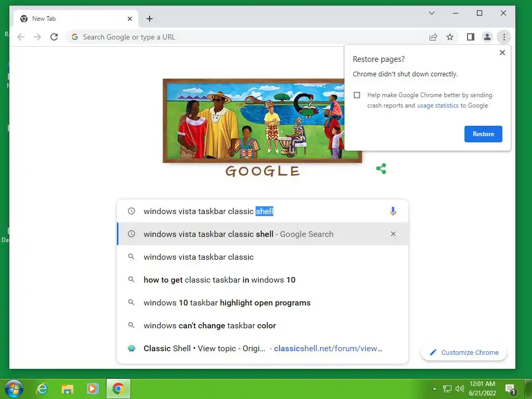This screenshot has height=399, width=532.
Task: Close the New Tab tab
Action: point(129,19)
